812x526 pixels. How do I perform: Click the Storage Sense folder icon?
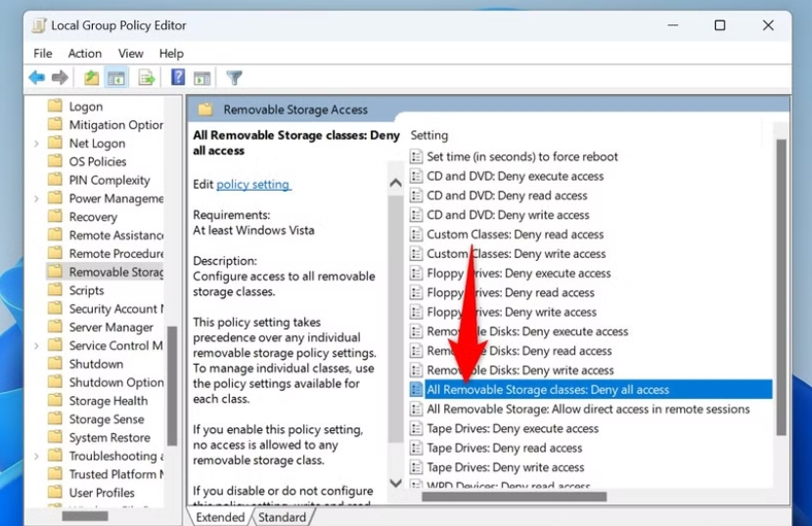click(55, 418)
